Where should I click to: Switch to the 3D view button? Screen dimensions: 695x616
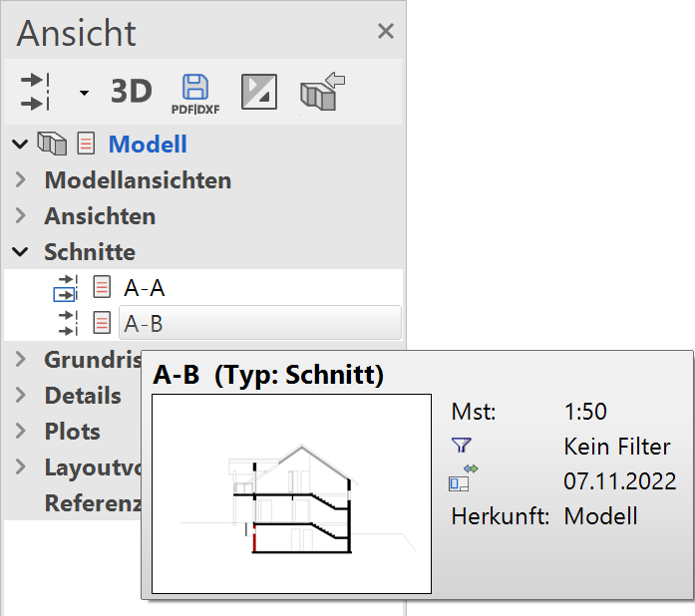(132, 92)
